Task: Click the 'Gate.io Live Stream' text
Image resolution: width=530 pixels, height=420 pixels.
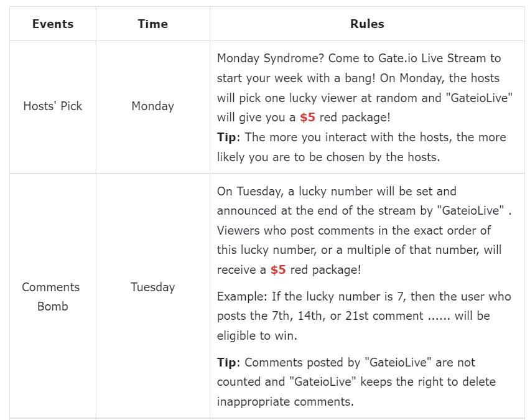Action: [430, 58]
